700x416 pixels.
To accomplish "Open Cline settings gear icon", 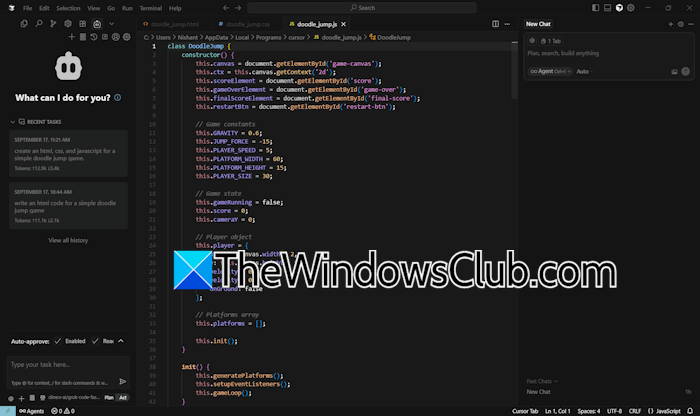I will pyautogui.click(x=127, y=37).
